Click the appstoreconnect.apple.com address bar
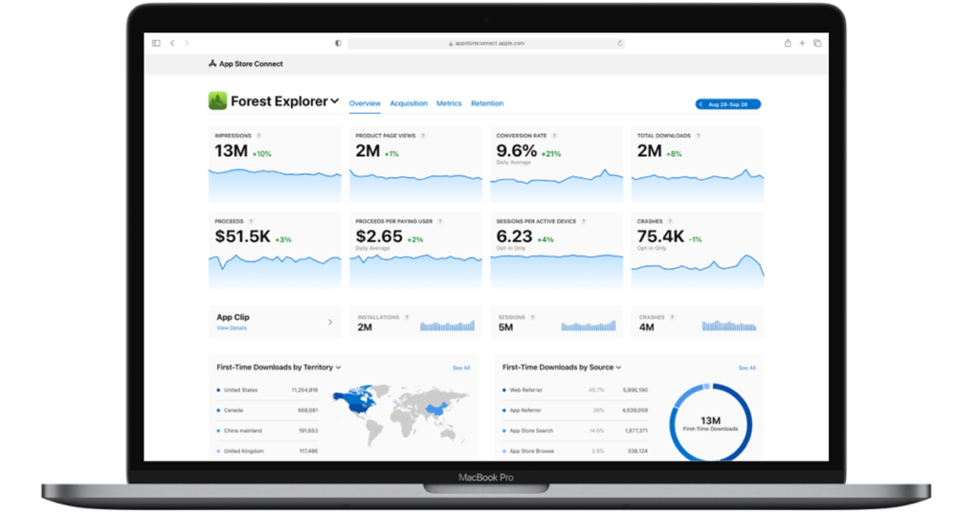This screenshot has width=980, height=515. click(x=485, y=43)
